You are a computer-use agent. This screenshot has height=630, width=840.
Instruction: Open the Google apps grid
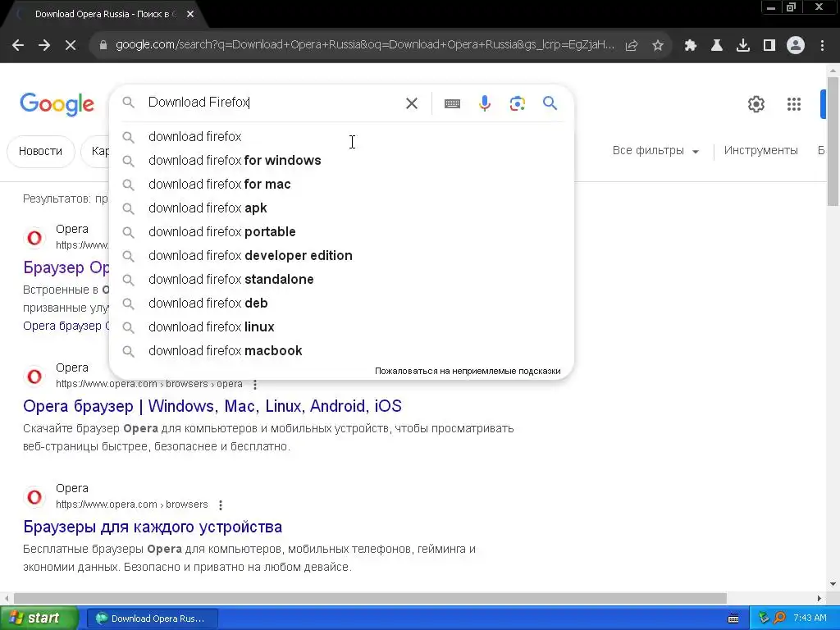coord(794,104)
